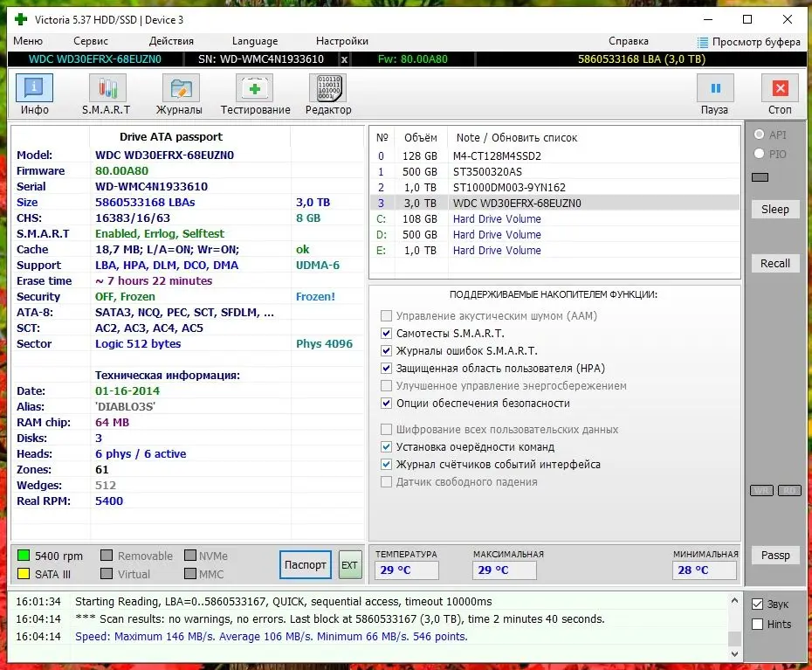The height and width of the screenshot is (670, 812).
Task: Click the yellow SATA III indicator
Action: [x=24, y=574]
